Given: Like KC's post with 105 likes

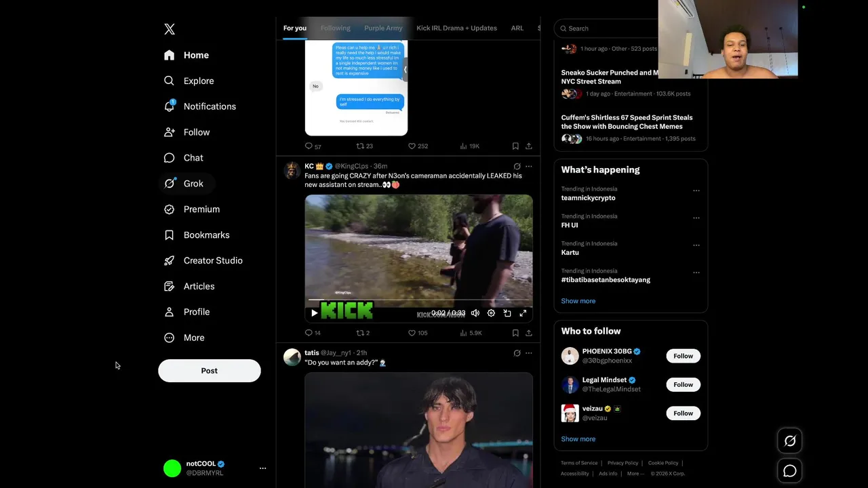Looking at the screenshot, I should click(418, 333).
